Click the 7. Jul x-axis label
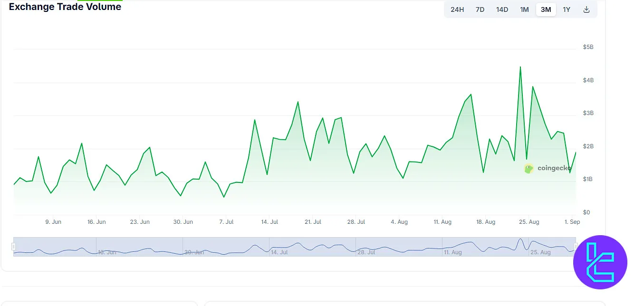This screenshot has width=644, height=306. pyautogui.click(x=226, y=222)
